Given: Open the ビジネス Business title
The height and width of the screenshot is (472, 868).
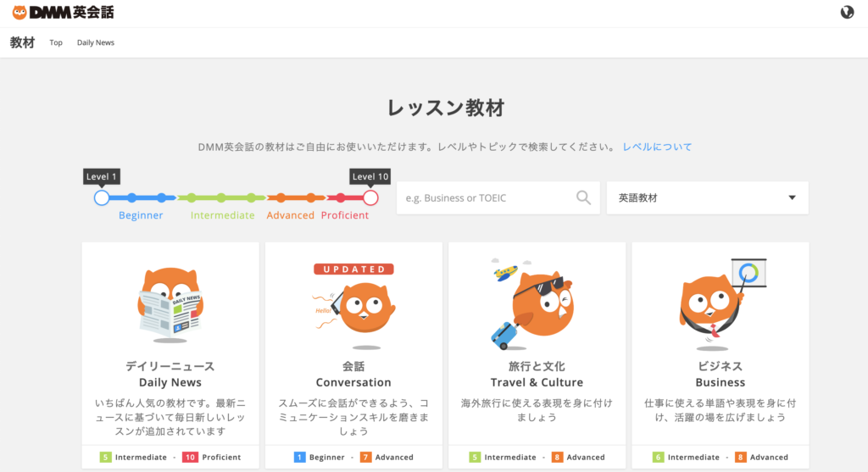Looking at the screenshot, I should [721, 374].
